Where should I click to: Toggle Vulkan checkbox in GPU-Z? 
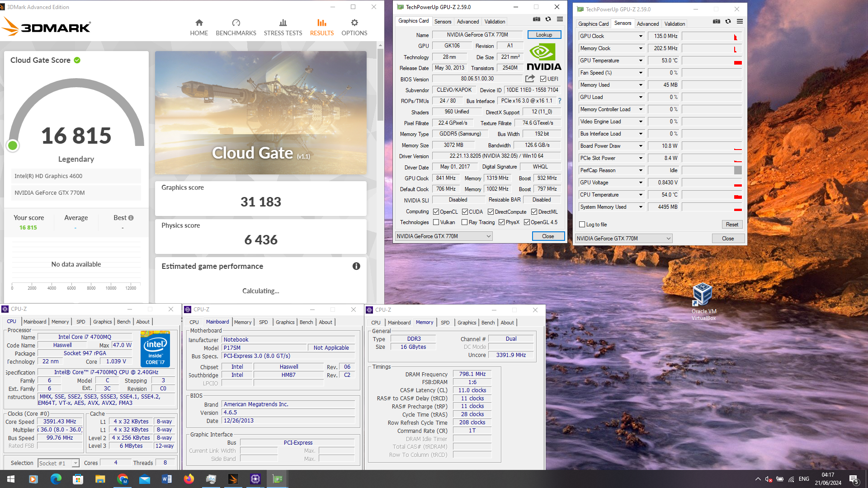(436, 222)
